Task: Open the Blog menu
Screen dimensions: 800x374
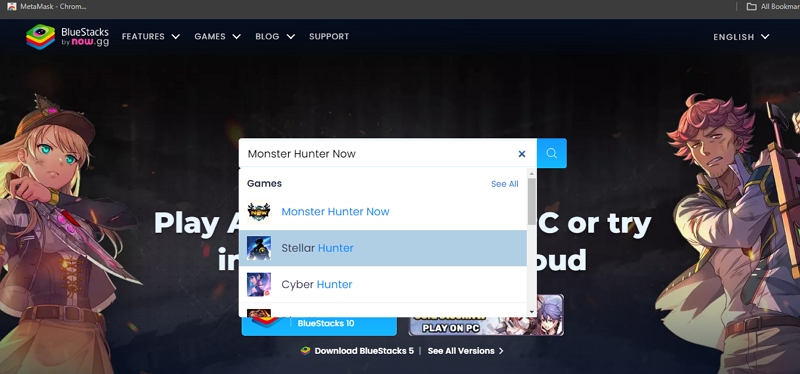Action: tap(267, 37)
